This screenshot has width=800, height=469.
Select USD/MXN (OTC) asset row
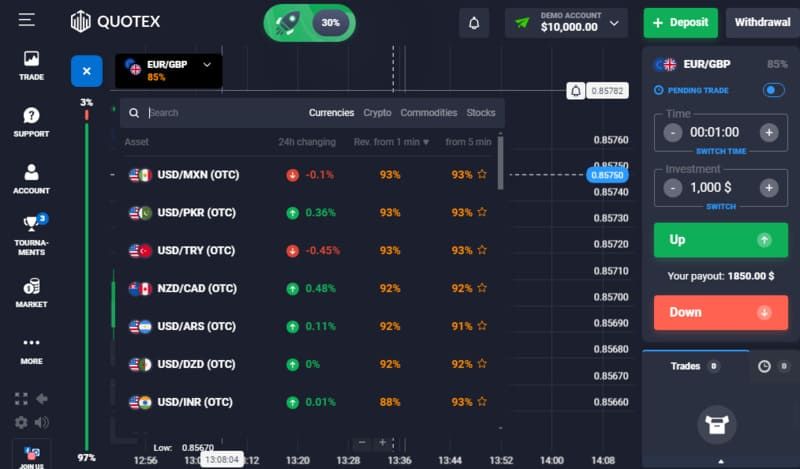coord(309,175)
